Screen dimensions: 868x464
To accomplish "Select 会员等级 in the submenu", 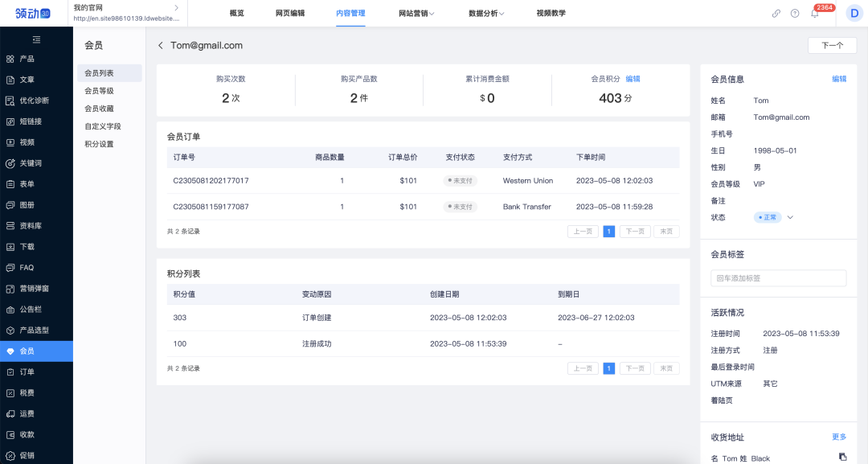I will (x=99, y=91).
